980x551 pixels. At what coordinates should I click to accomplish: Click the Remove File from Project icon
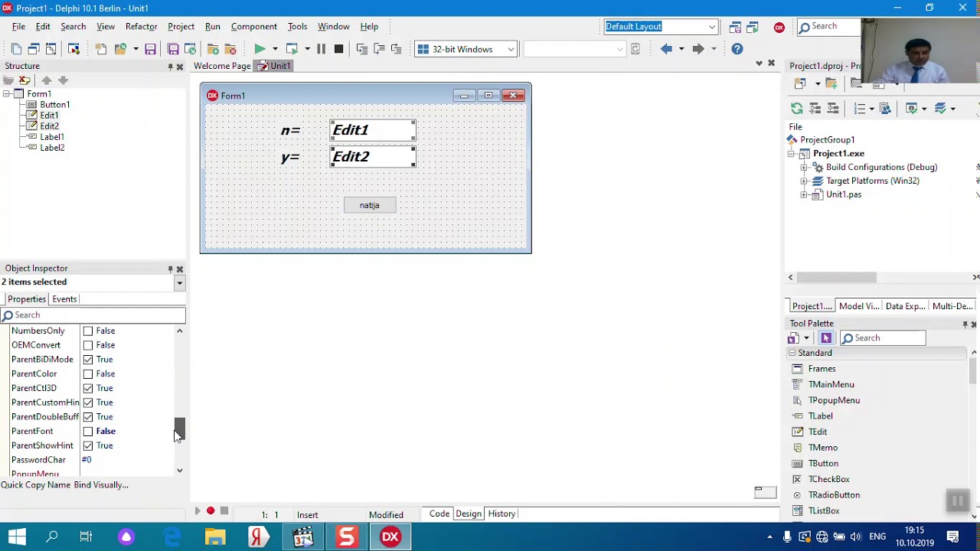pos(230,49)
